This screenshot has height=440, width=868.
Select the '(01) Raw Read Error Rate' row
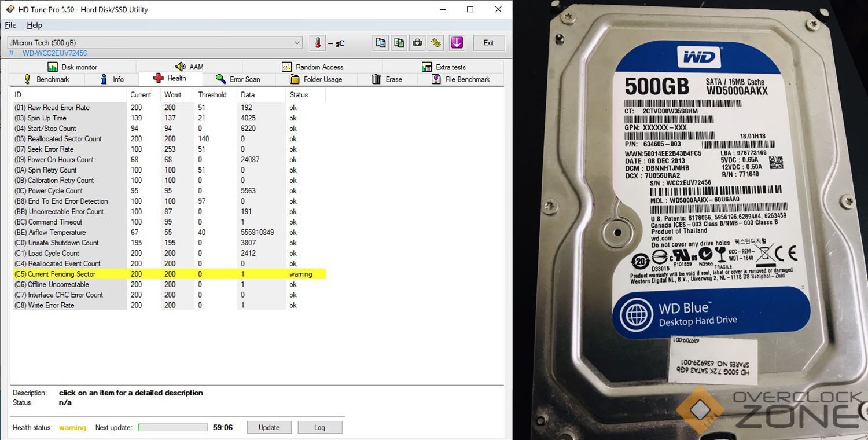(x=169, y=108)
